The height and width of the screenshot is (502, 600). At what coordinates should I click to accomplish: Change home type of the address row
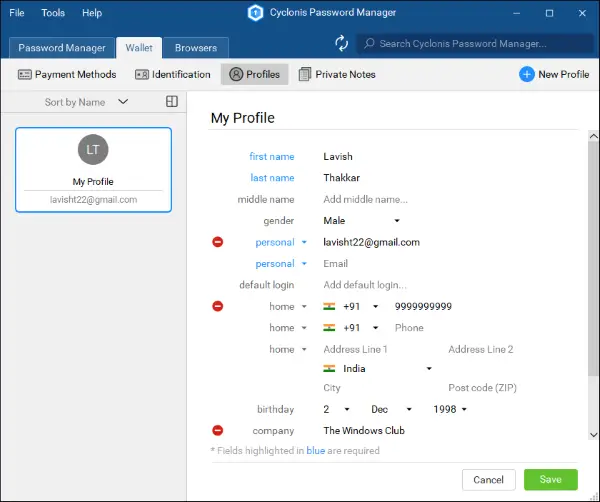coord(288,349)
